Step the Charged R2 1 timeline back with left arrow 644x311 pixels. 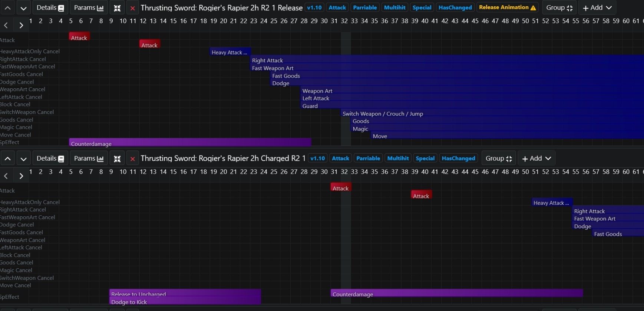click(6, 176)
